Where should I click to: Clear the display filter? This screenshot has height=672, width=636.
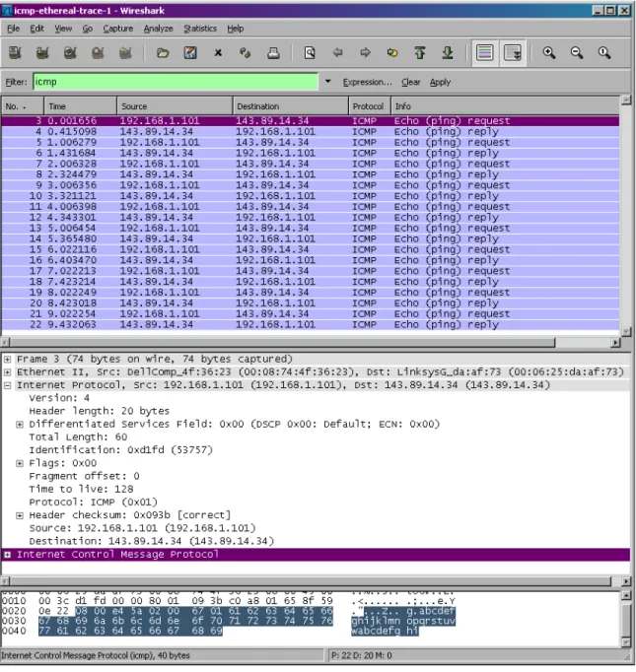[411, 82]
